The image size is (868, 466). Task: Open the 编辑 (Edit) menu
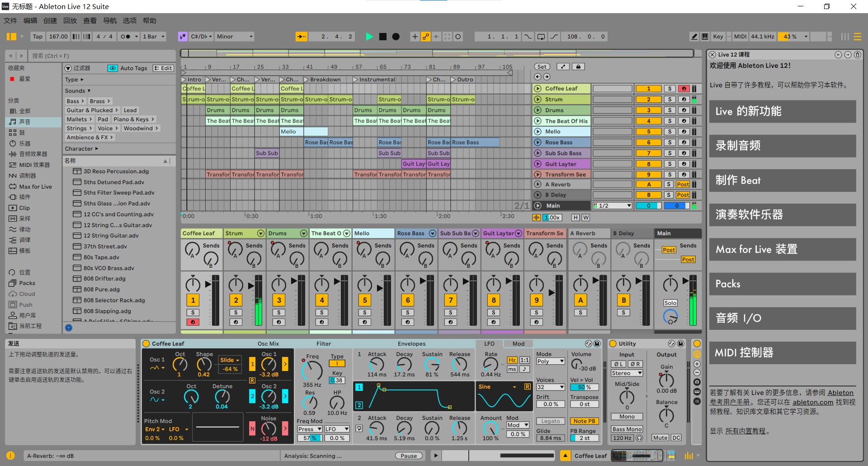(x=30, y=21)
